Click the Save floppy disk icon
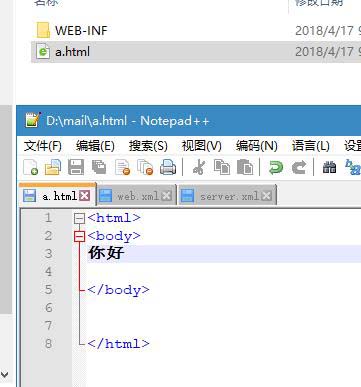Image resolution: width=361 pixels, height=387 pixels. (76, 167)
